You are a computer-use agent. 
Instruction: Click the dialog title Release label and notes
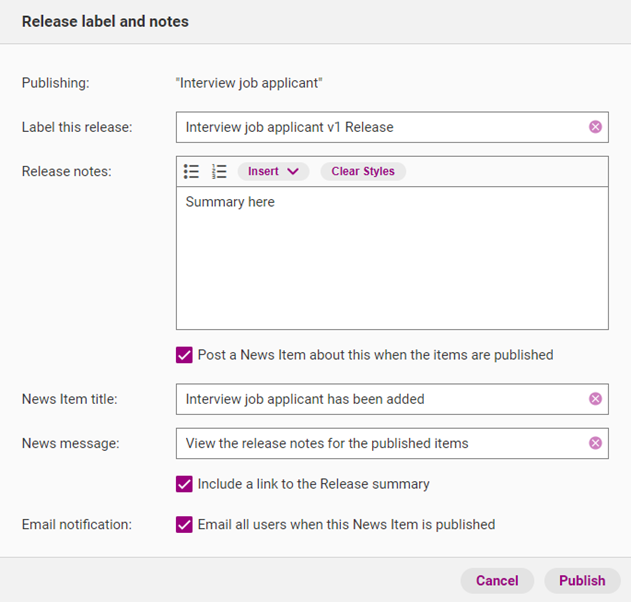pyautogui.click(x=105, y=21)
